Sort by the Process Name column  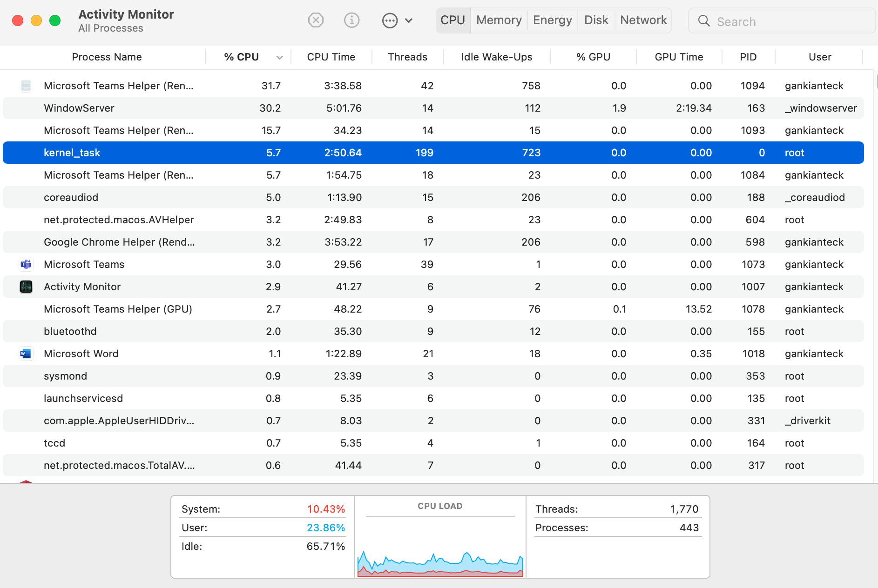point(107,57)
